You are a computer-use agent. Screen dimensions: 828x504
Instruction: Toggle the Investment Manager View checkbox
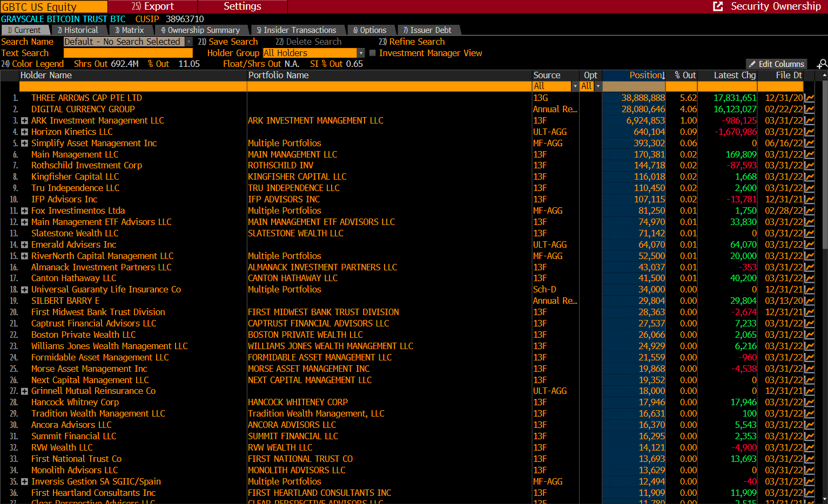point(372,53)
